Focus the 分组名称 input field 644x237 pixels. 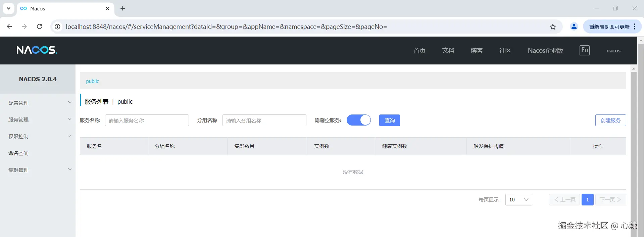pyautogui.click(x=264, y=120)
